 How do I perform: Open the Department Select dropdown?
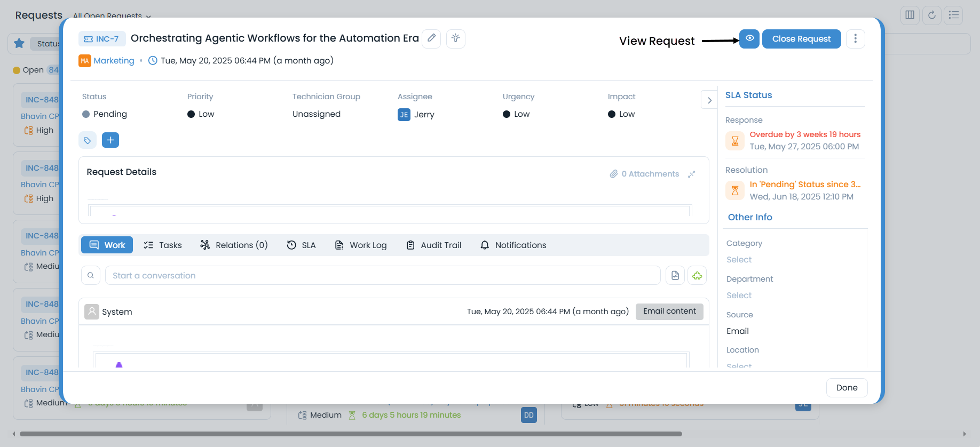pyautogui.click(x=739, y=296)
